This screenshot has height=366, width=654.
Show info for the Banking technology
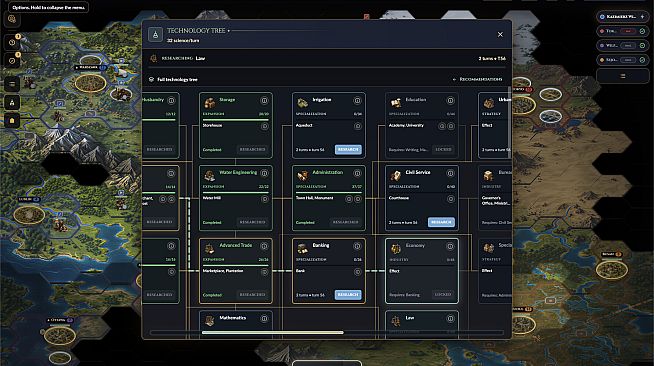coord(357,246)
